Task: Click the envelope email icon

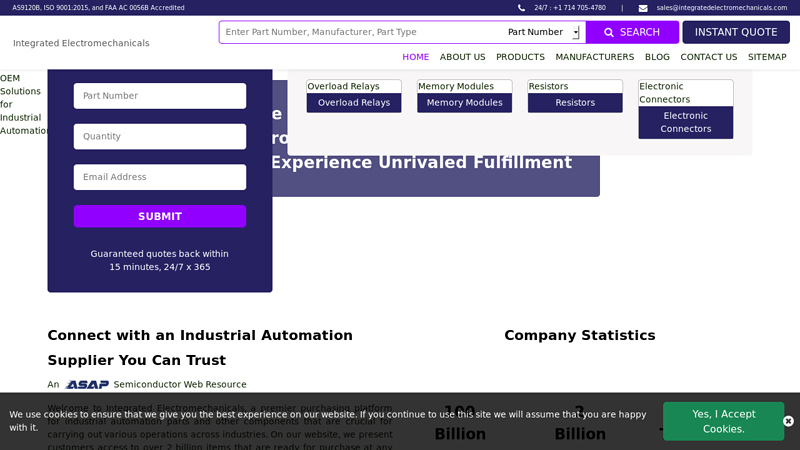Action: (643, 8)
